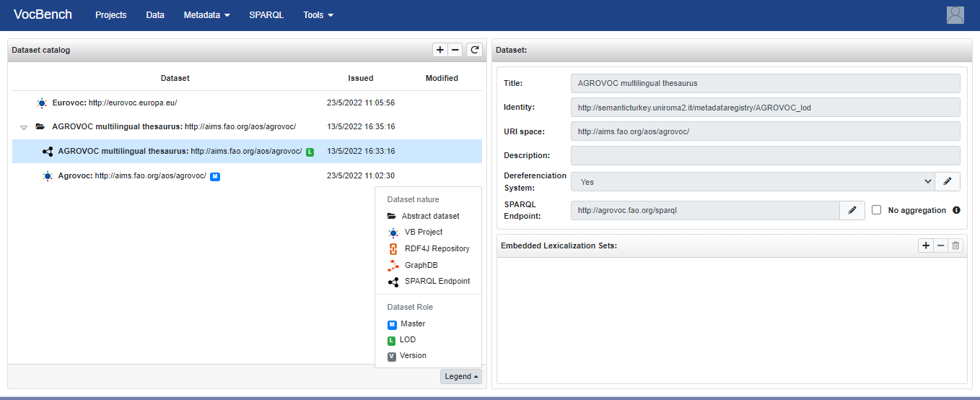Open the Dereferenciation System dropdown
Viewport: 980px width, 400px height.
[753, 182]
